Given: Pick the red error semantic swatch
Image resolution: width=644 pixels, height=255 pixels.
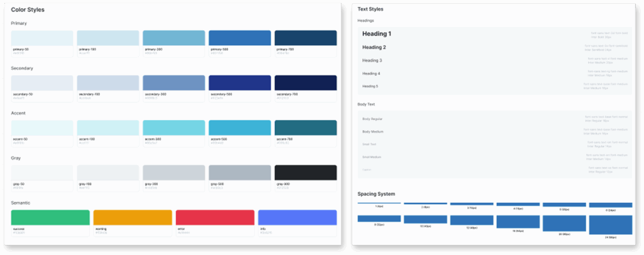Looking at the screenshot, I should coord(214,217).
